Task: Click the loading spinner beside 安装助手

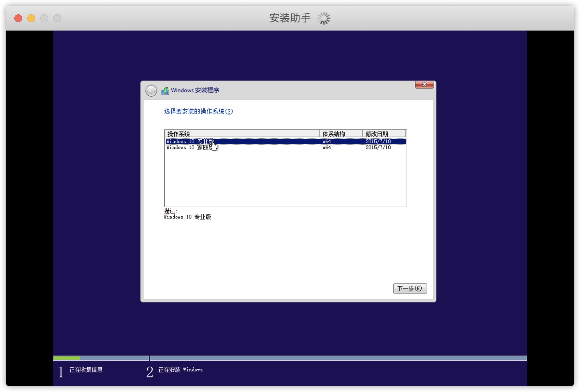Action: (x=324, y=18)
